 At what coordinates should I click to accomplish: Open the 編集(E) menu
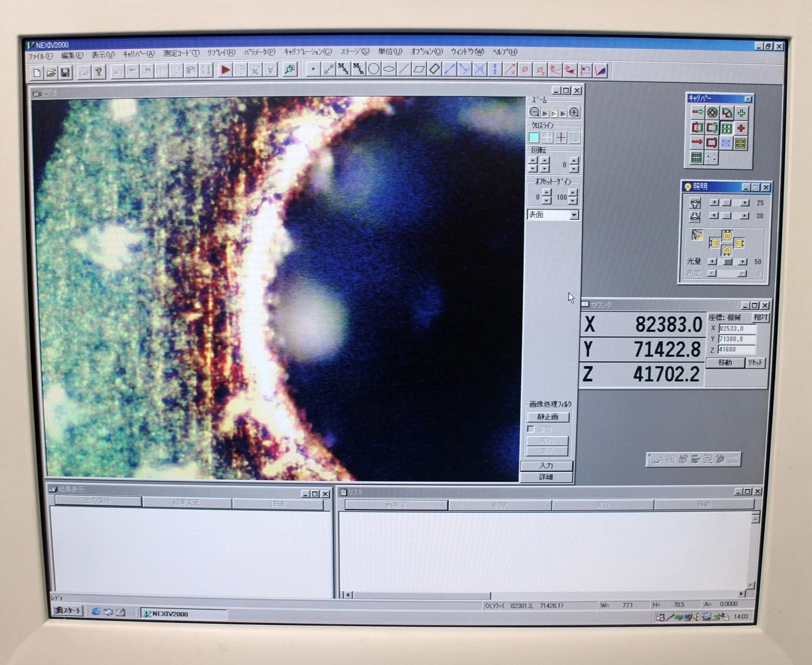click(x=72, y=55)
